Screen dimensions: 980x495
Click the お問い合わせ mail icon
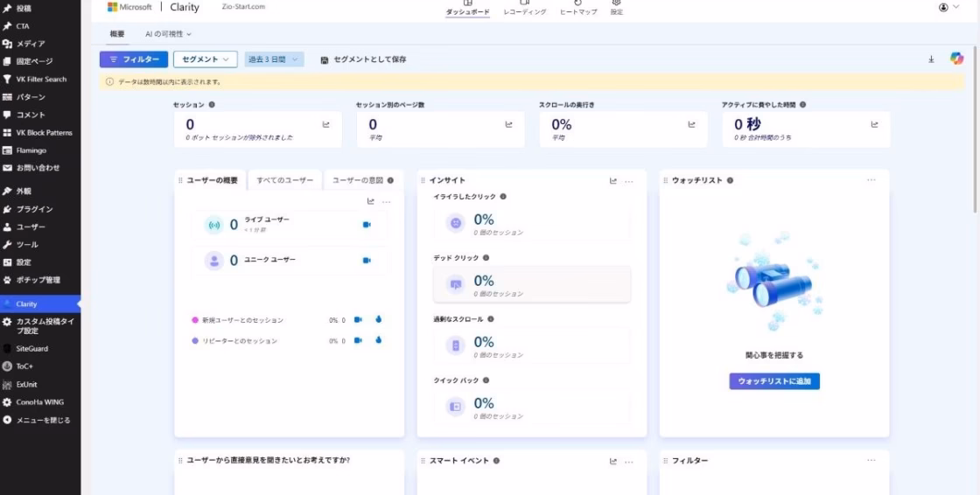point(8,168)
